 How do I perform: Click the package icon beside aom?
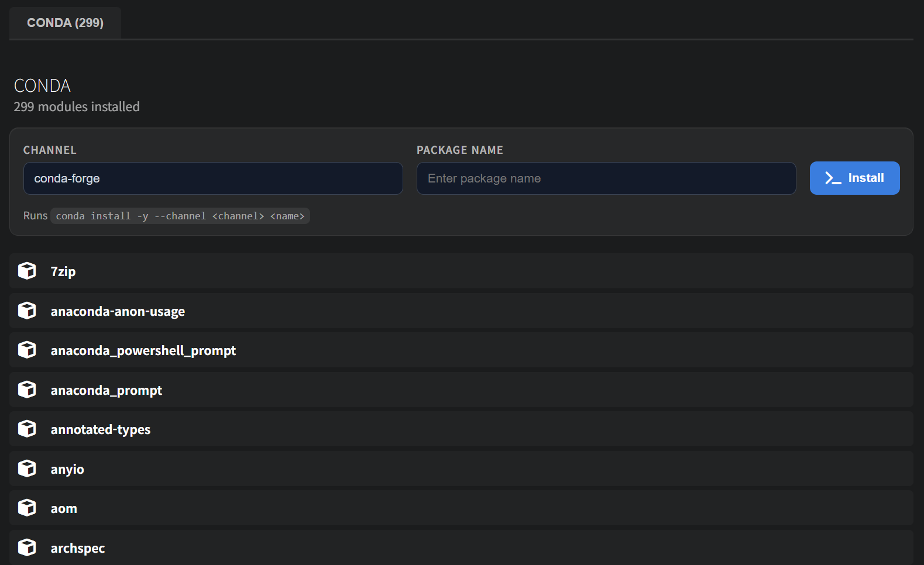point(27,508)
